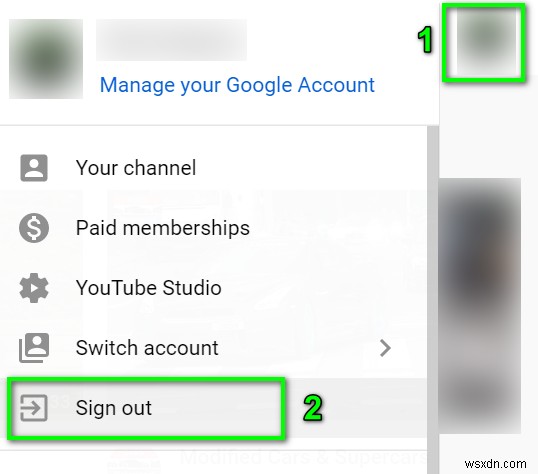Image resolution: width=538 pixels, height=474 pixels.
Task: Select the Paid memberships menu entry
Action: pos(213,228)
